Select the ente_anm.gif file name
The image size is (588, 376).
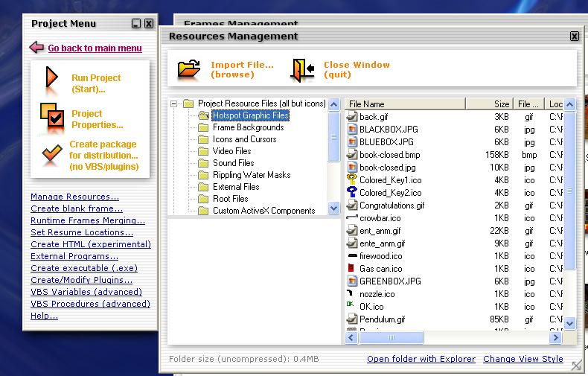pos(382,243)
